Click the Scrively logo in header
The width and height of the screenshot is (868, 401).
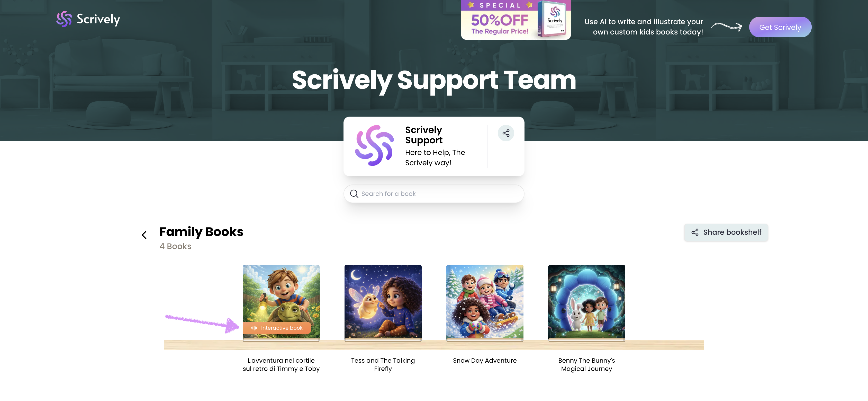88,19
